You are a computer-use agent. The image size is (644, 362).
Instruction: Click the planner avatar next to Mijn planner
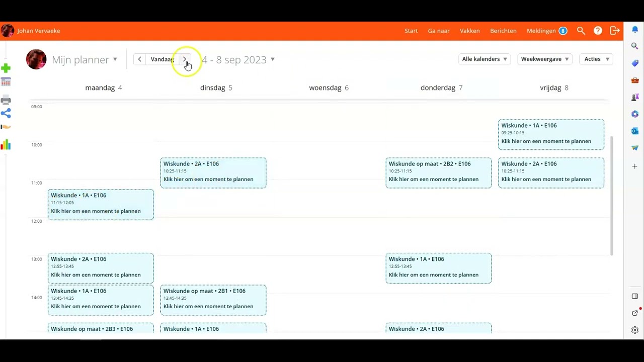[36, 59]
